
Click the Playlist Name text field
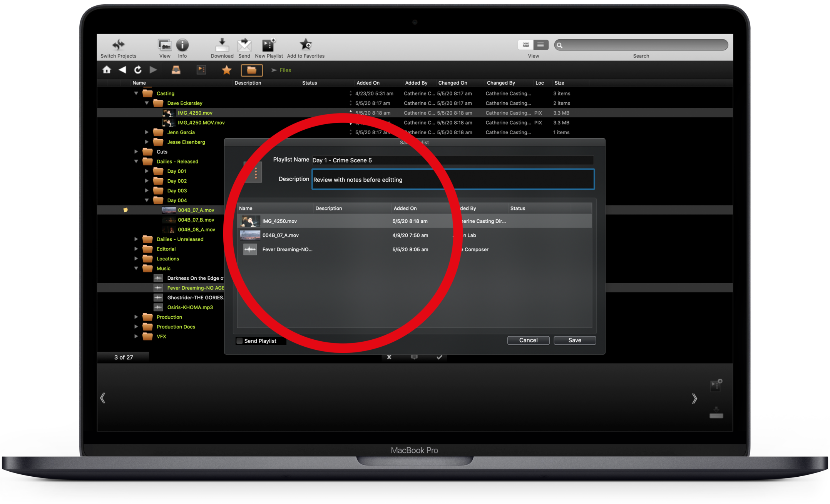pyautogui.click(x=452, y=160)
